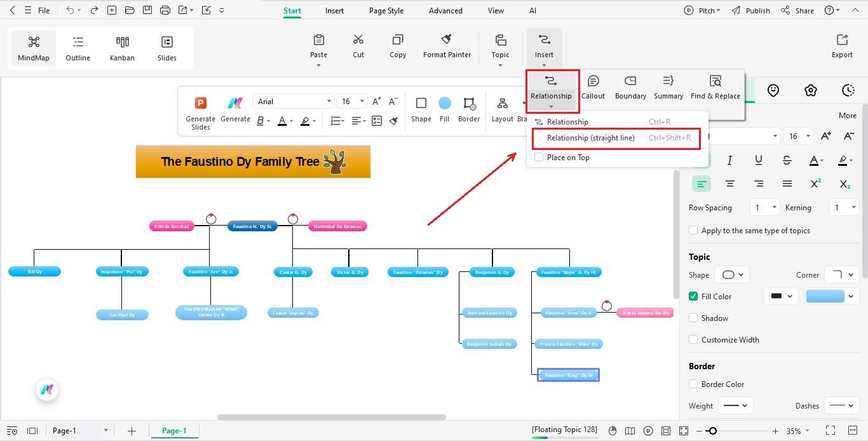Screen dimensions: 868x441
Task: Click the Redo arrow
Action: pyautogui.click(x=94, y=10)
